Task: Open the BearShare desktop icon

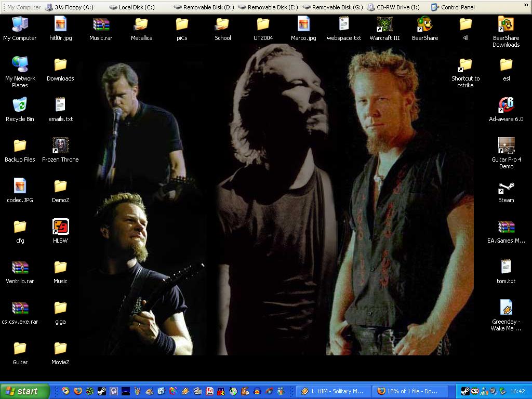Action: click(425, 25)
